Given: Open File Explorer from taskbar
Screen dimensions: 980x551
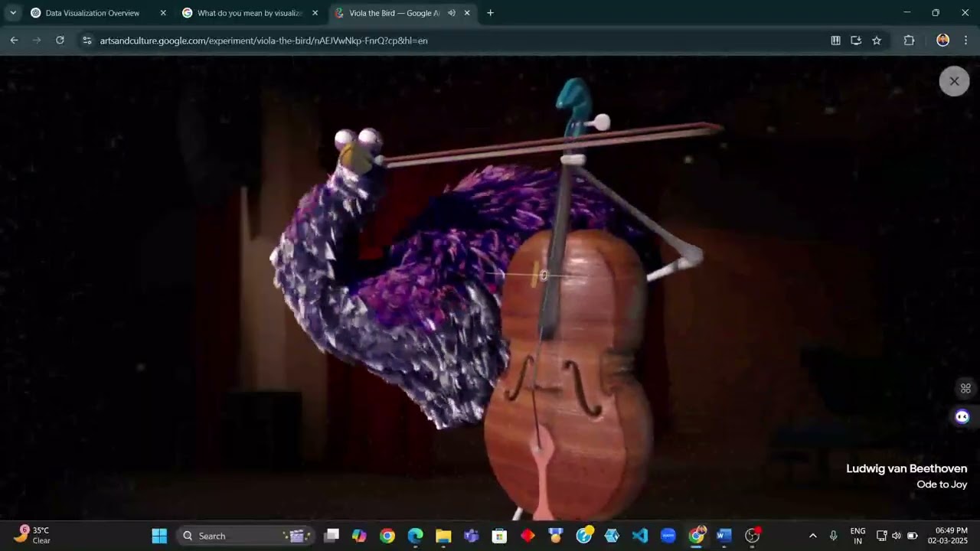Looking at the screenshot, I should (x=443, y=536).
